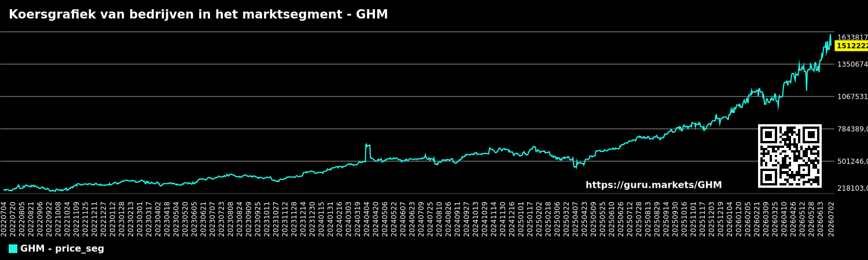Select the 784389 y-axis label
868x260 pixels.
click(x=852, y=129)
